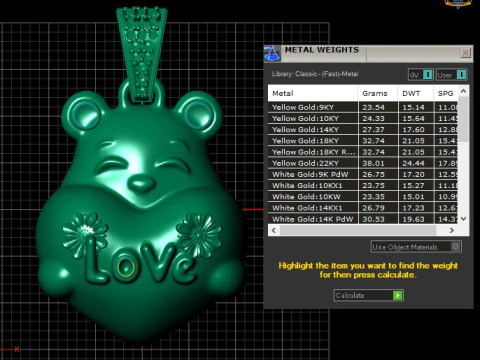The width and height of the screenshot is (480, 360).
Task: Select the Yellow Gold:18KY R... row
Action: [363, 152]
